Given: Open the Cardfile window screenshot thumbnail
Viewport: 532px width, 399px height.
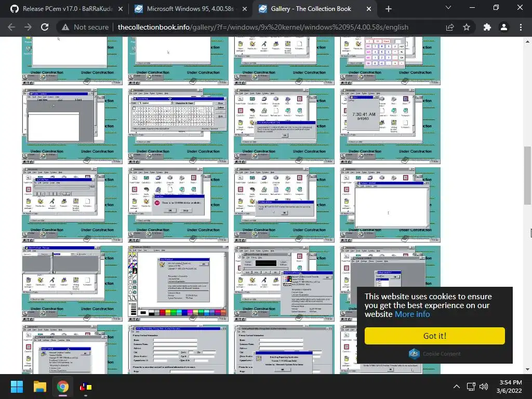Looking at the screenshot, I should tap(72, 126).
